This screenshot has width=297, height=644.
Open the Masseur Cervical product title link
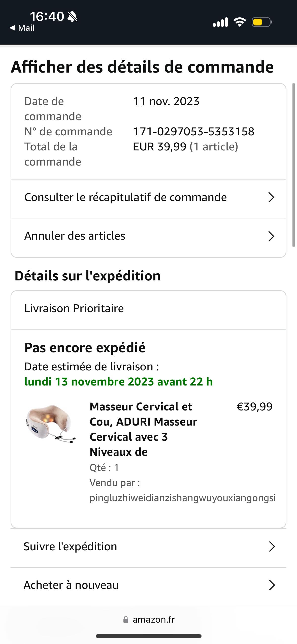tap(143, 429)
